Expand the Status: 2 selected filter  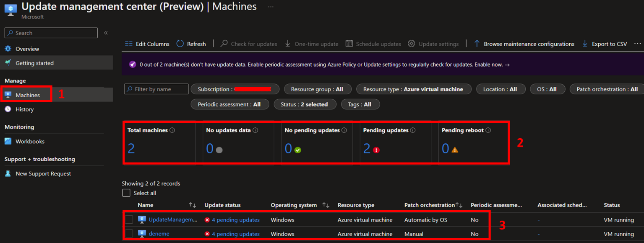[x=305, y=104]
